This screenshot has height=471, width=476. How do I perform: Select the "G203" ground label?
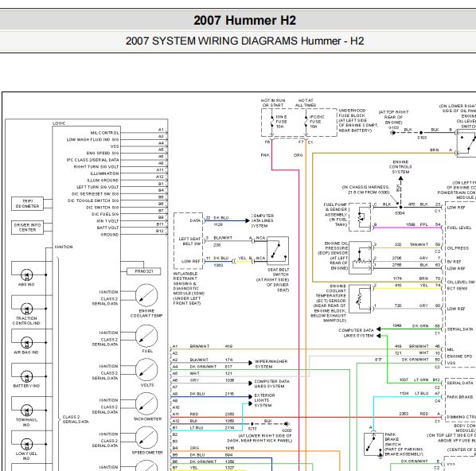(287, 430)
